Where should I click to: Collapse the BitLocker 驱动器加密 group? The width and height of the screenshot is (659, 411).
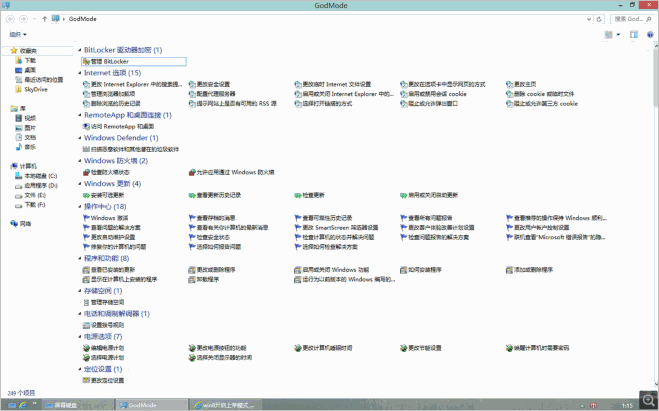(x=80, y=50)
